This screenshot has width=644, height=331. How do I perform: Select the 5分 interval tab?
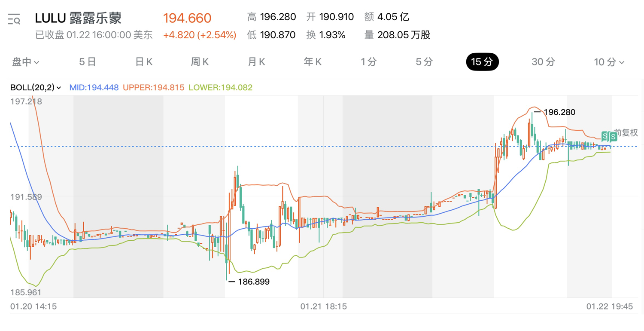coord(424,62)
